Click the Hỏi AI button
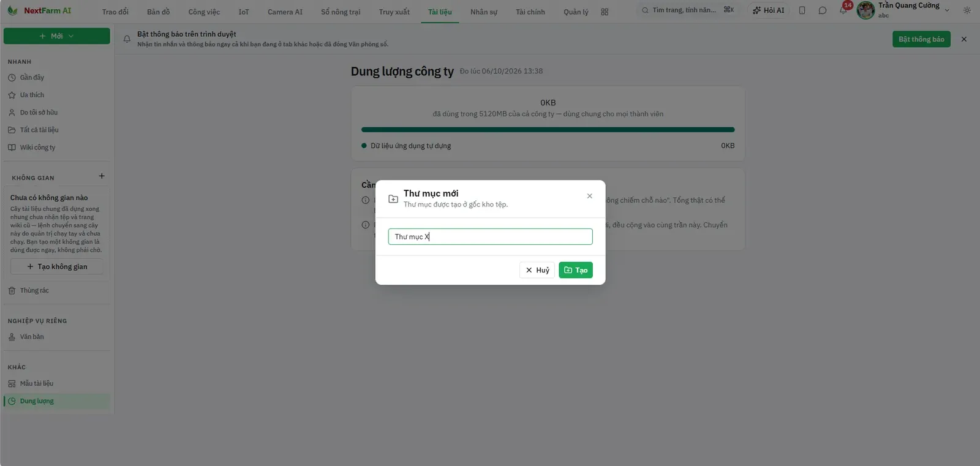This screenshot has width=980, height=466. tap(769, 10)
